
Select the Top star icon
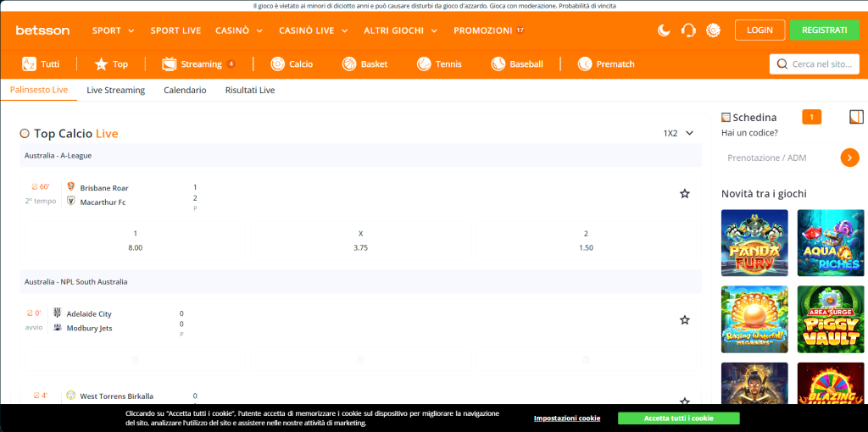click(101, 64)
